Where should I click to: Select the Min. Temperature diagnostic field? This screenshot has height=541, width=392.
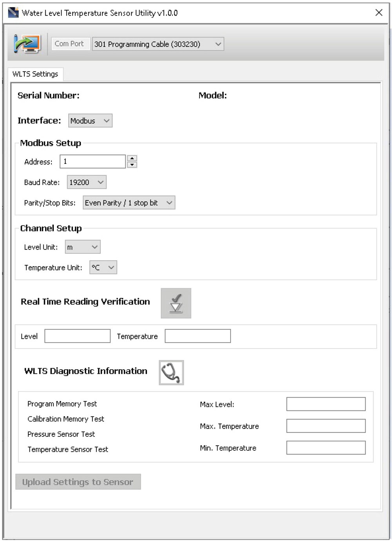[326, 448]
